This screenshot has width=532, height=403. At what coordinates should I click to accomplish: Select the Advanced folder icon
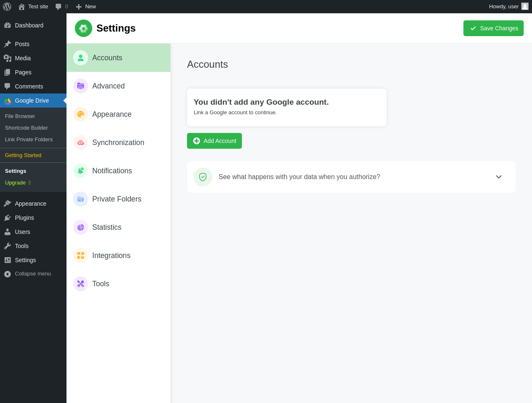81,86
